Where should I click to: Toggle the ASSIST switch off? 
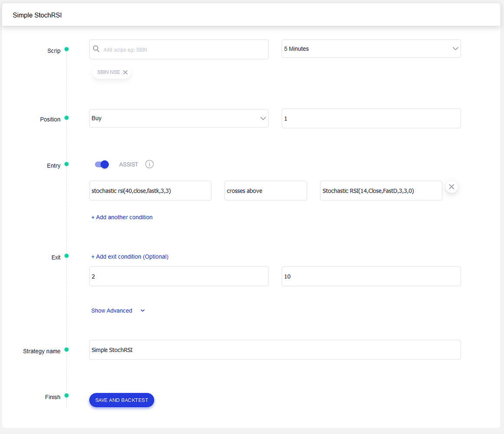coord(102,164)
